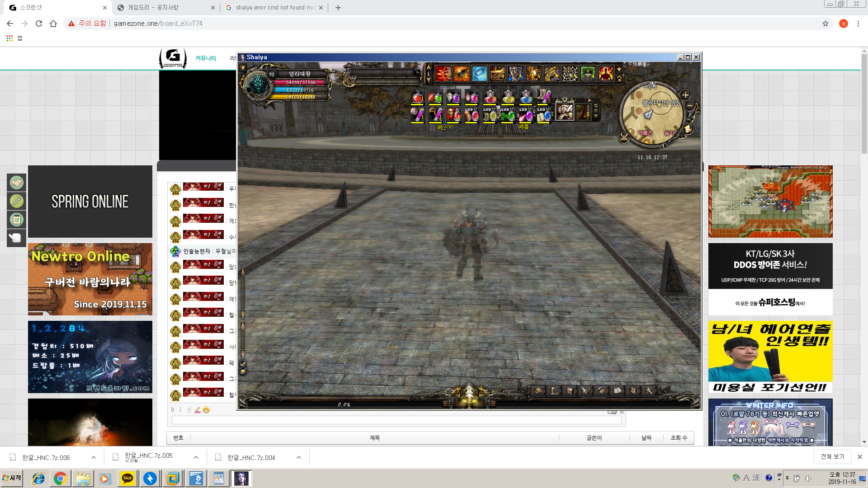The height and width of the screenshot is (488, 868).
Task: Open the wrench options menu icon
Action: click(649, 391)
